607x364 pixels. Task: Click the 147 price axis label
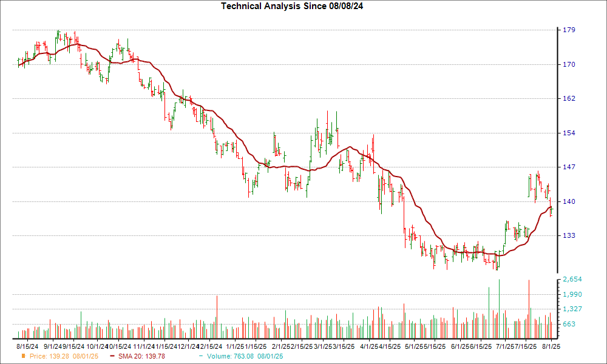[x=569, y=167]
